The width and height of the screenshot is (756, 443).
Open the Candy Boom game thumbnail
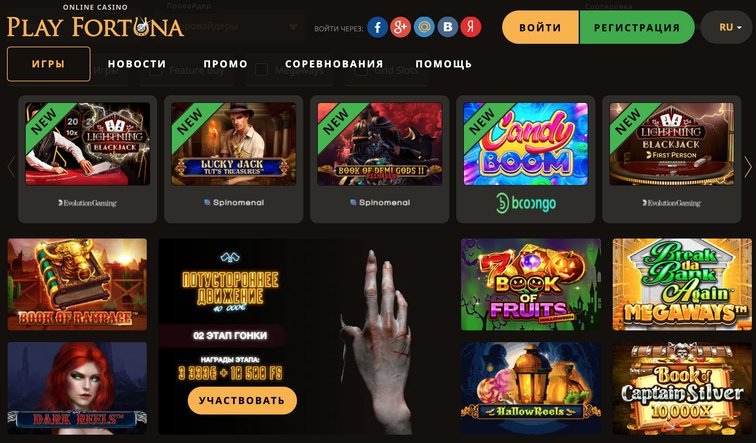coord(526,144)
